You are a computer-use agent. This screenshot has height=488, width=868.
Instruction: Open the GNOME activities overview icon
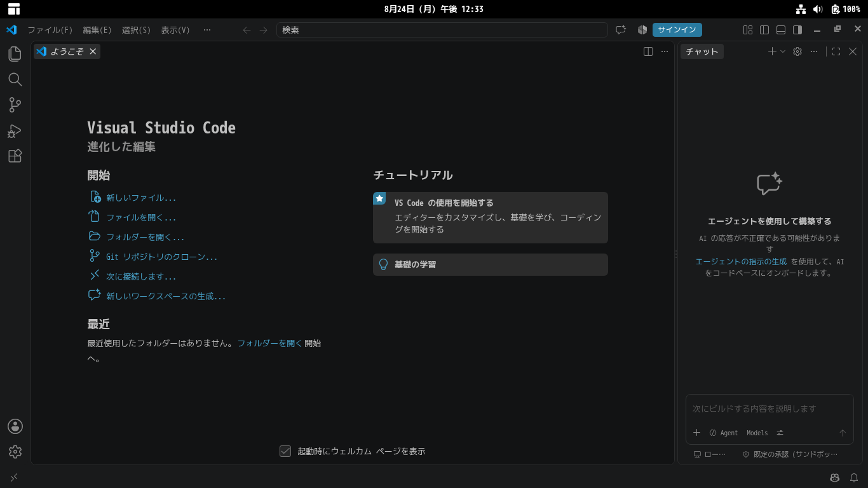pos(14,9)
